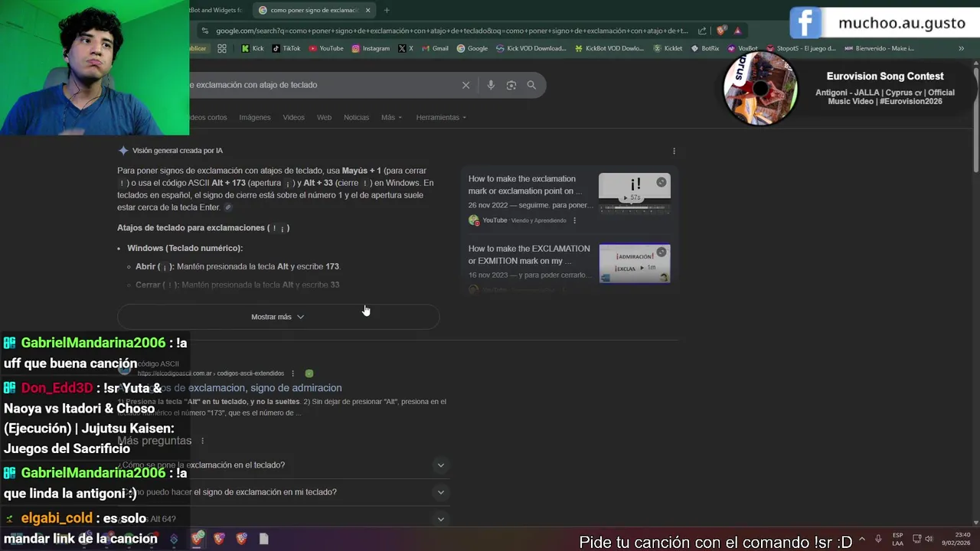Switch to the Web results tab
Screen dimensions: 980x551
point(324,117)
